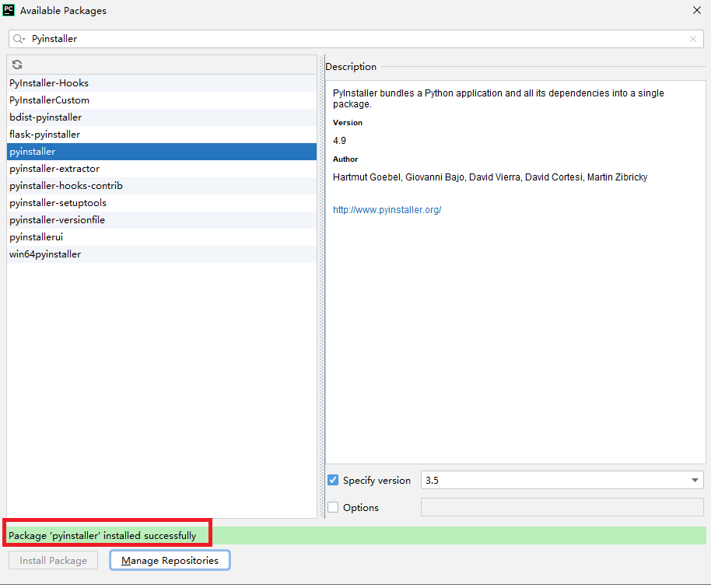Select pyinstaller-hooks-contrib package
This screenshot has width=711, height=588.
pos(162,186)
